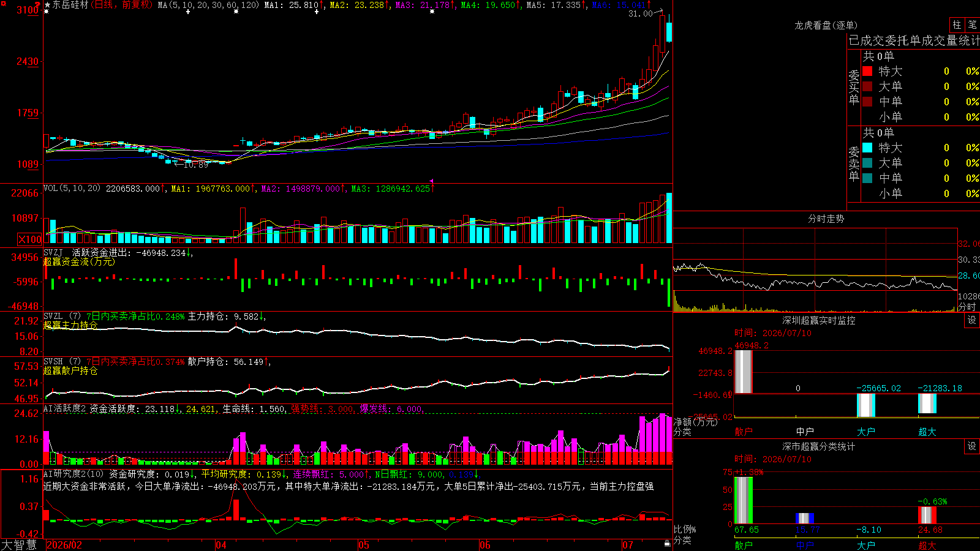Screen dimensions: 980x551
Task: Click the 深市超赢分类统计 panel title
Action: [819, 446]
